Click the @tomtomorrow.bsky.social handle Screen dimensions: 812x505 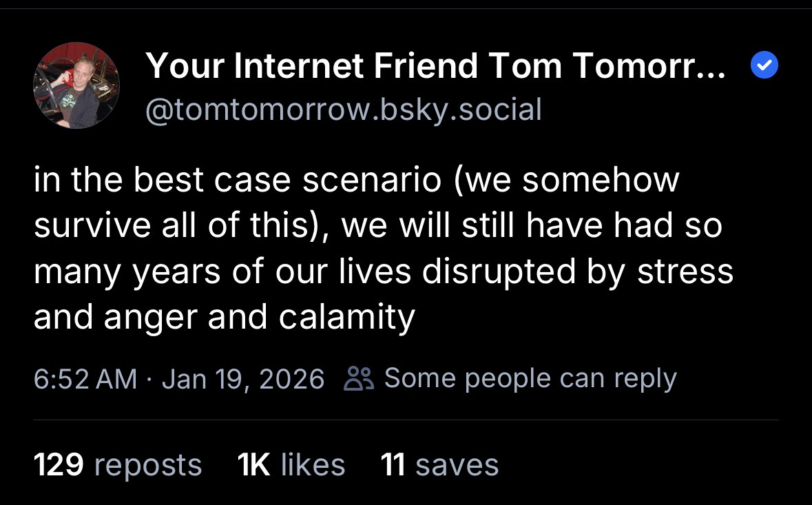(343, 109)
